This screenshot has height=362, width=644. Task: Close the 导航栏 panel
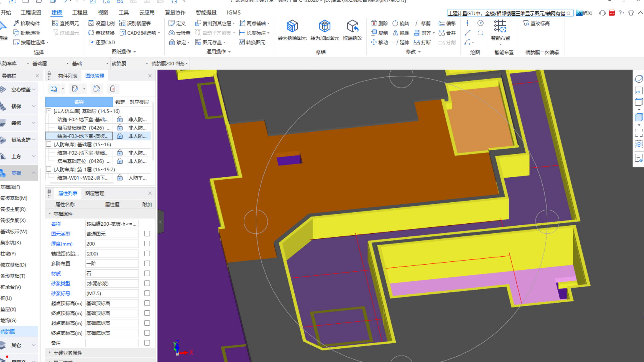tap(37, 76)
